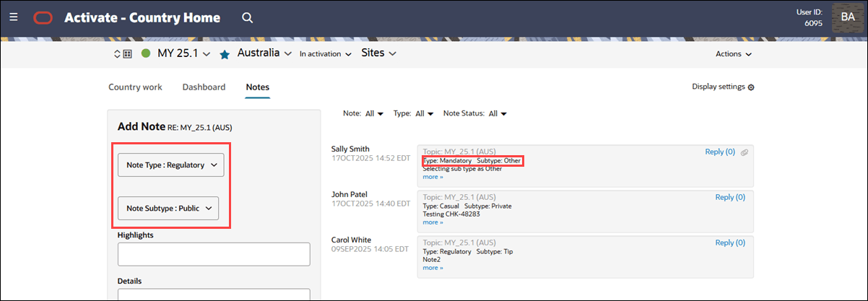
Task: Click the 'Note2' note text
Action: [431, 260]
